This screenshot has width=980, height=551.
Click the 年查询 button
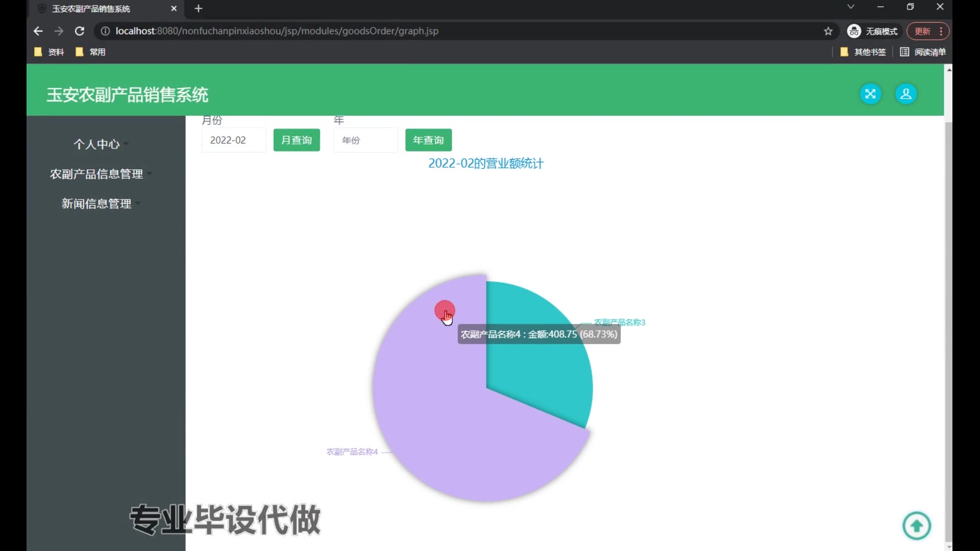(428, 140)
